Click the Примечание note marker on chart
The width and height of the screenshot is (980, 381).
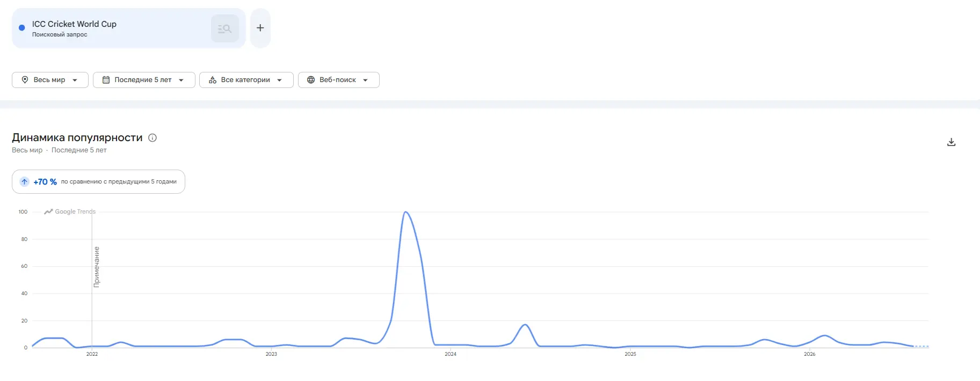[x=97, y=267]
